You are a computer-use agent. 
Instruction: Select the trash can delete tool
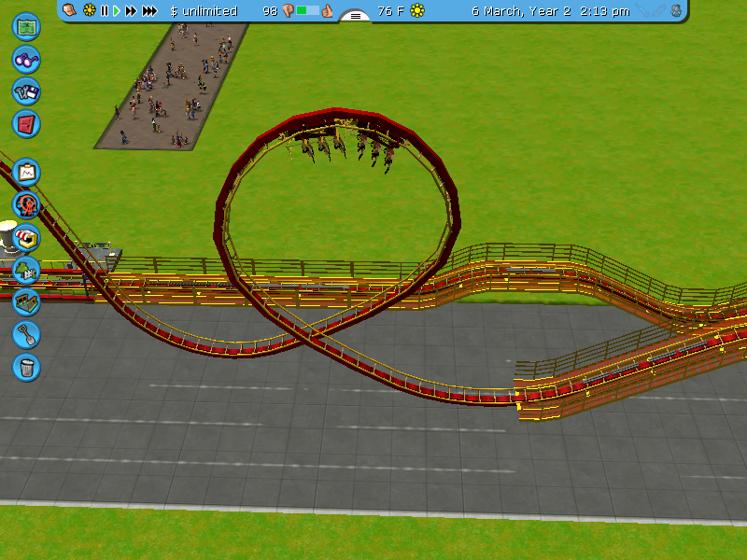[26, 368]
